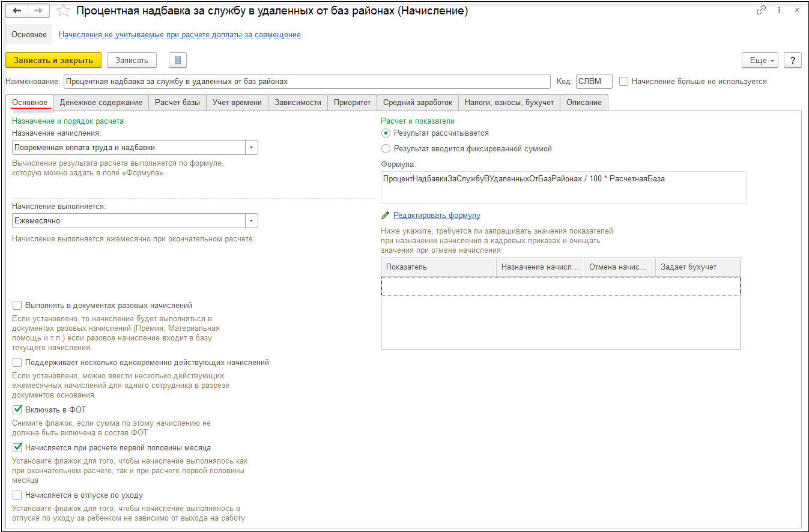Switch to Расчет базы tab

177,103
